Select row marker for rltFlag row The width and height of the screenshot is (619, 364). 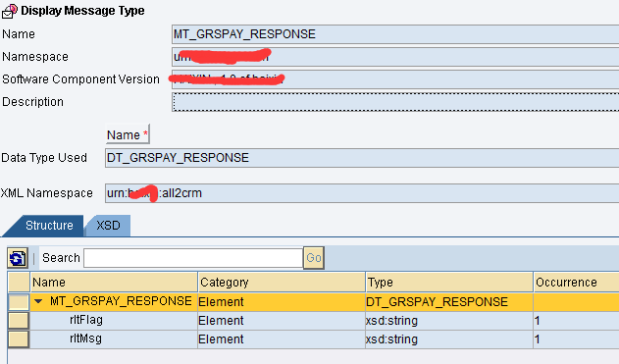19,321
